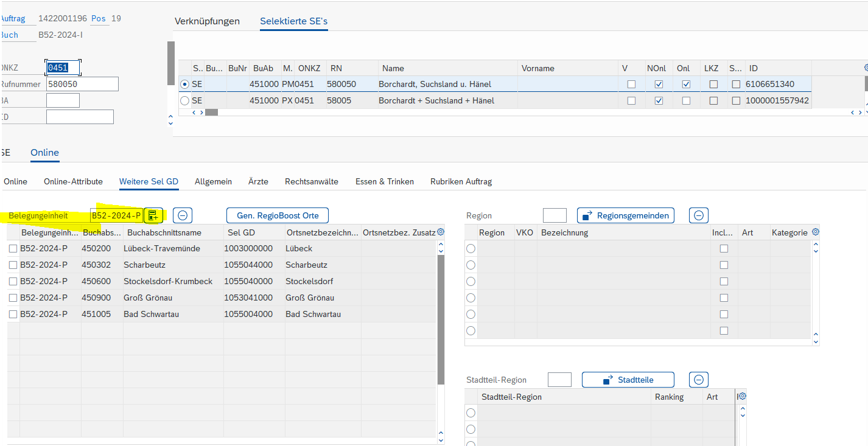Click right scroll arrow at far right under SE table

point(860,113)
